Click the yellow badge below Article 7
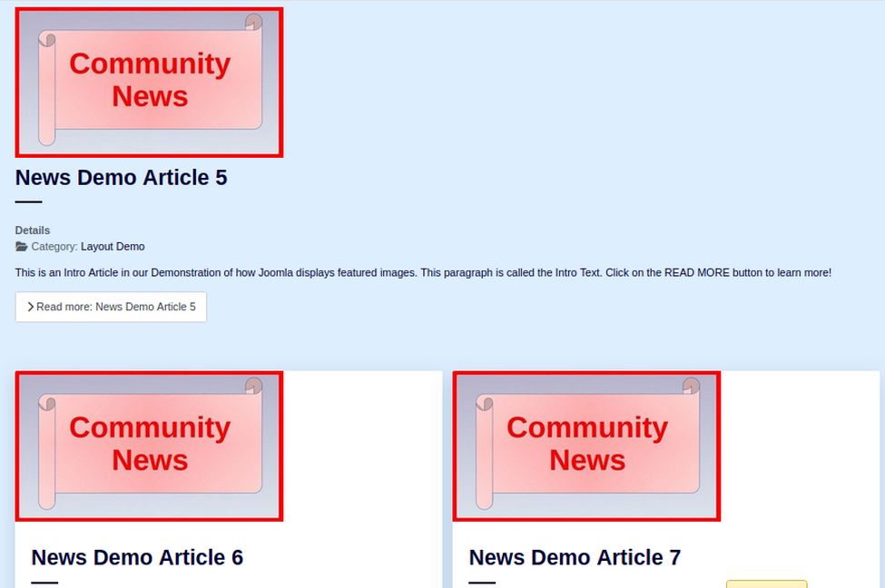The image size is (885, 588). [766, 583]
